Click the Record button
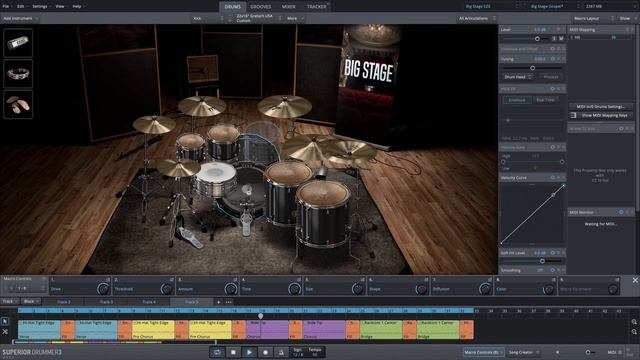The width and height of the screenshot is (640, 360). (x=265, y=352)
